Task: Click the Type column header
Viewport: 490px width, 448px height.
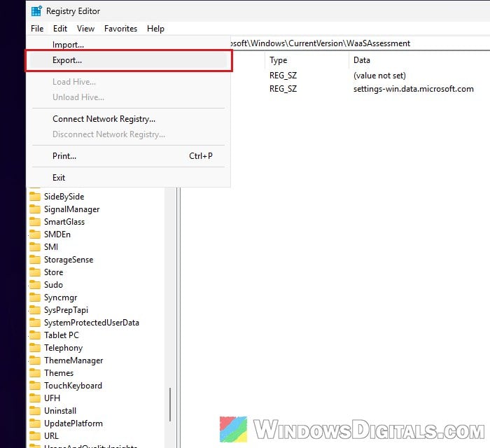Action: [x=307, y=60]
